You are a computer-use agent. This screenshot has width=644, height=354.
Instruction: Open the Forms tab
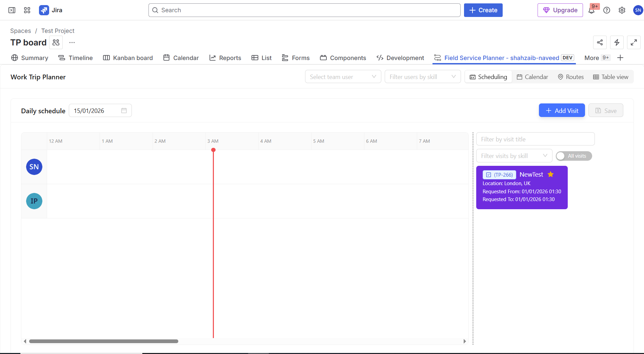[x=296, y=58]
